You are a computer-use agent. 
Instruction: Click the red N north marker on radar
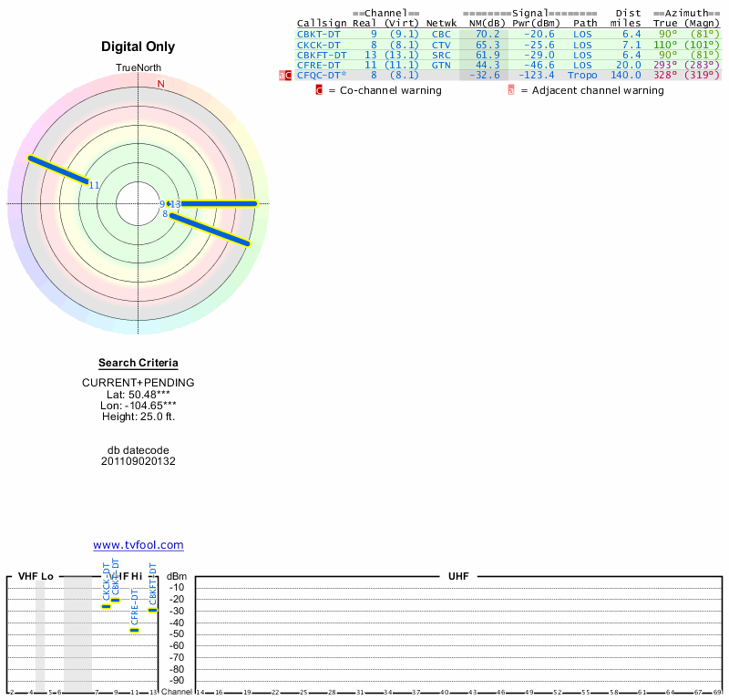(x=161, y=84)
